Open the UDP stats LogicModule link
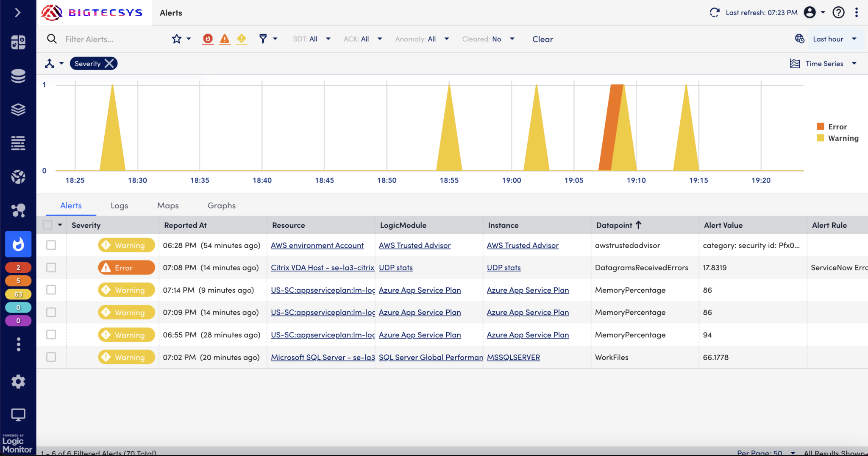 click(x=395, y=268)
